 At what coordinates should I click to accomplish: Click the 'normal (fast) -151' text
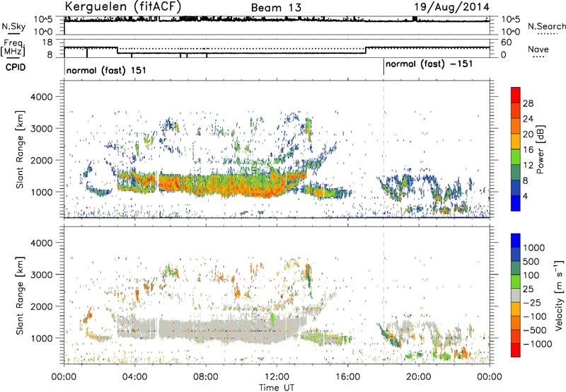[x=429, y=64]
